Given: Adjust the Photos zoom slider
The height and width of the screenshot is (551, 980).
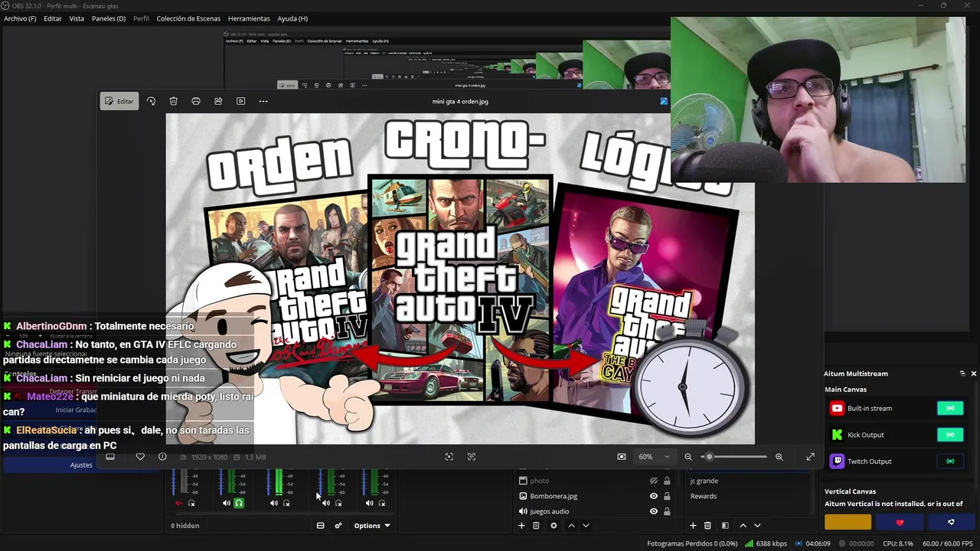Looking at the screenshot, I should click(734, 457).
